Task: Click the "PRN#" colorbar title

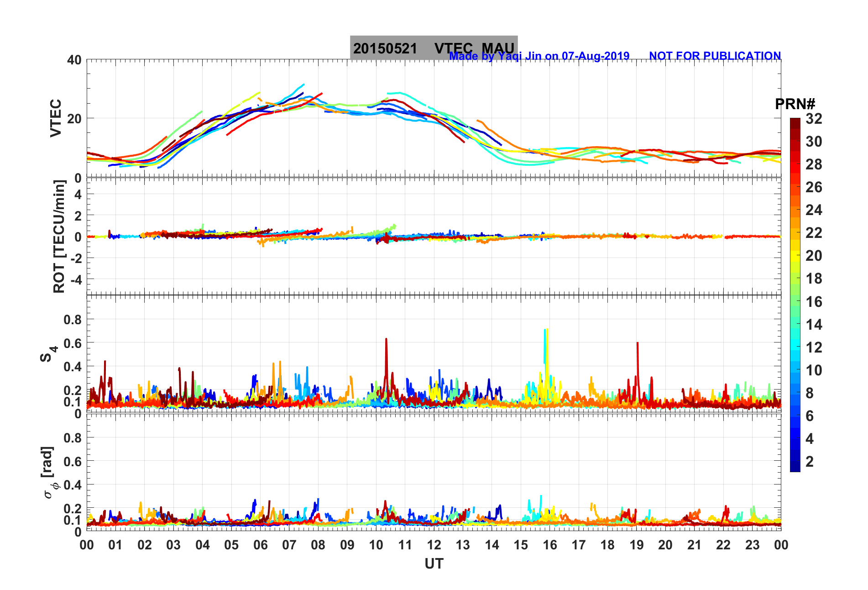Action: pos(795,104)
